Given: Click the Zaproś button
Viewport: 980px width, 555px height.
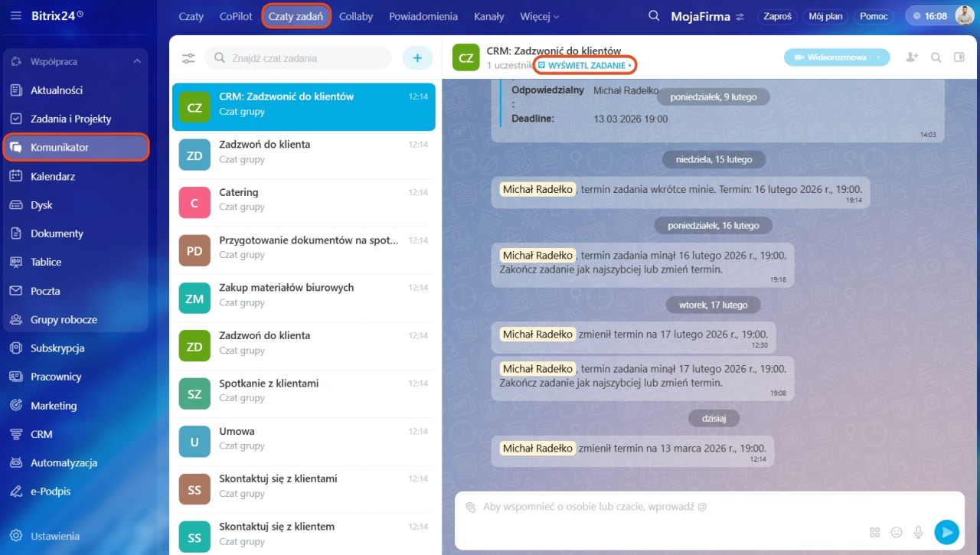Looking at the screenshot, I should [x=778, y=16].
